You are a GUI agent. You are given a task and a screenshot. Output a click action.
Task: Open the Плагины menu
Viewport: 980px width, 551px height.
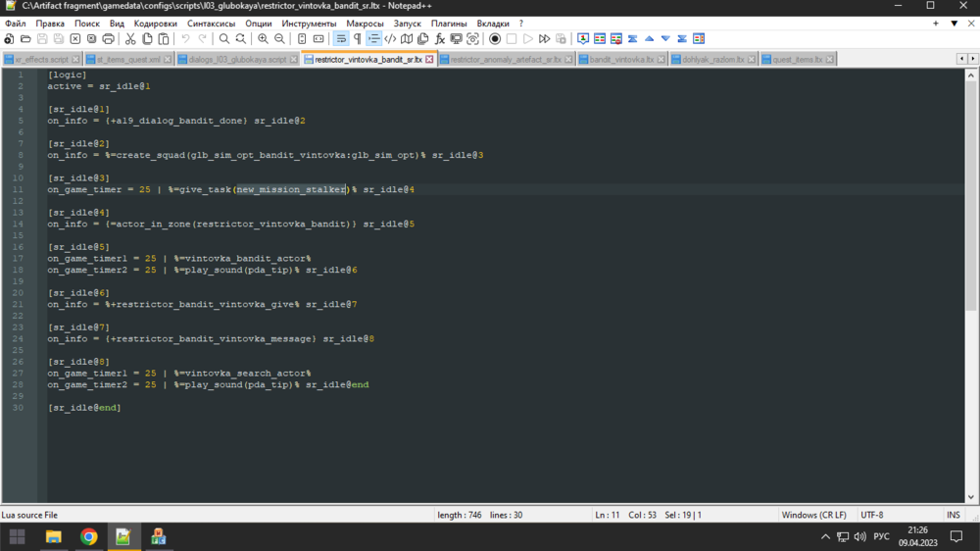[x=449, y=24]
